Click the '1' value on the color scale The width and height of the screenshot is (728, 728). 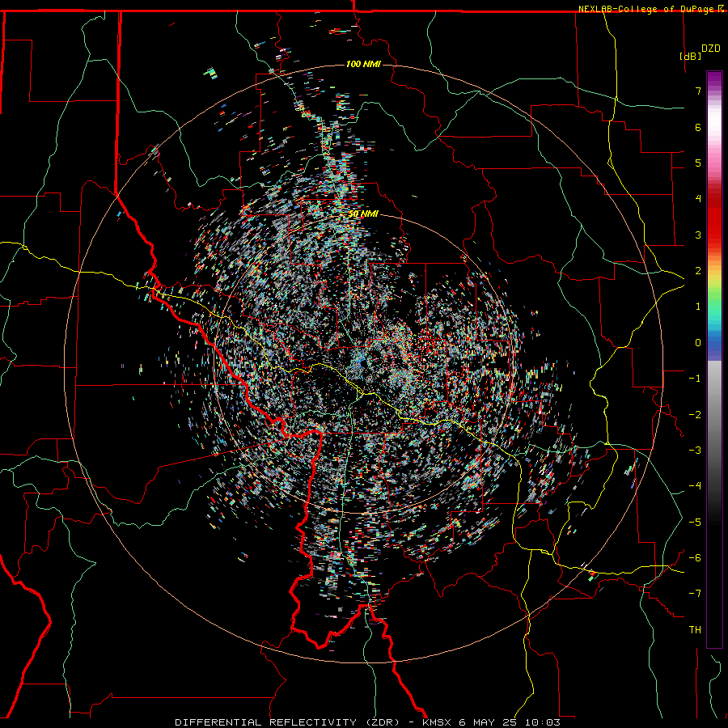[698, 307]
